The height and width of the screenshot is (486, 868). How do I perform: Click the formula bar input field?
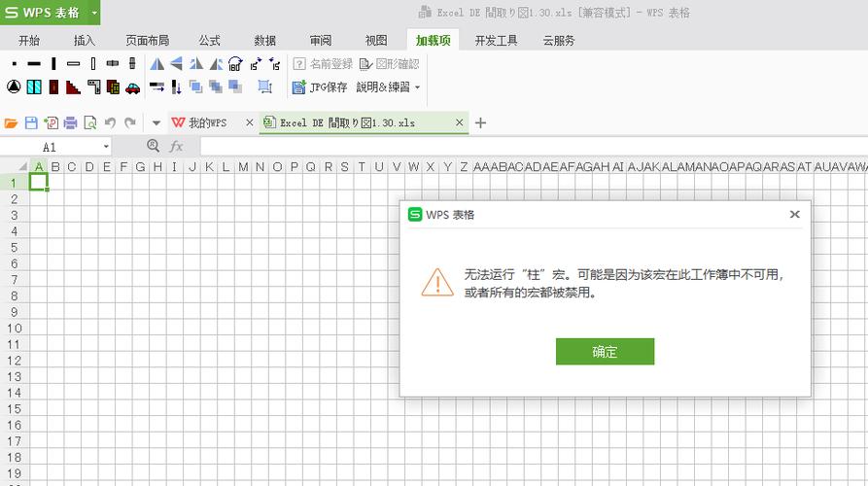[534, 147]
